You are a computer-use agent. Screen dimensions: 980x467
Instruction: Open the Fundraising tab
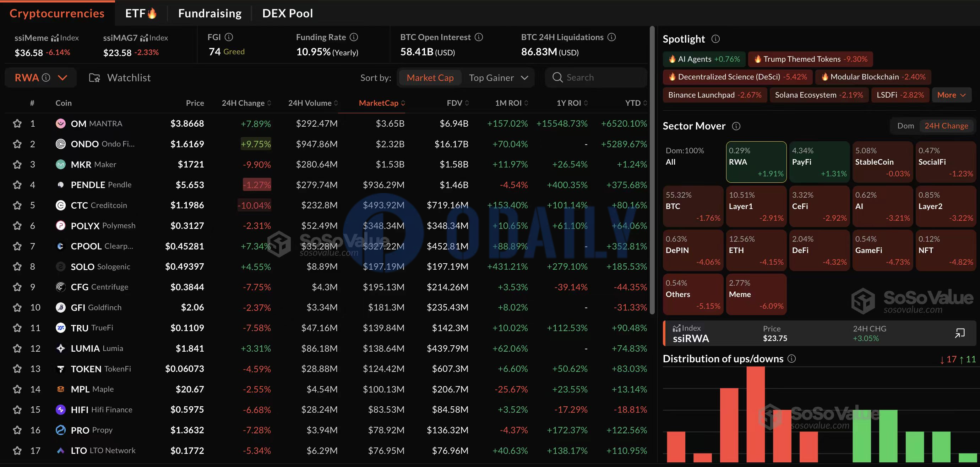pos(209,13)
